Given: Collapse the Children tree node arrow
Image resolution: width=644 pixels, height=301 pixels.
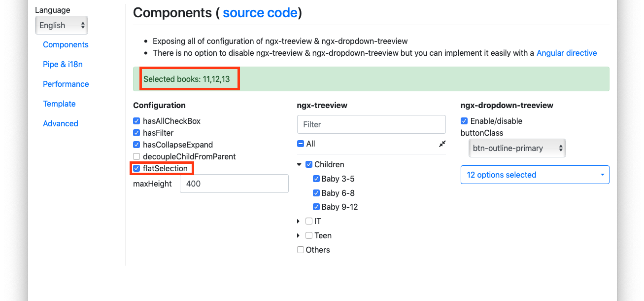Looking at the screenshot, I should [x=299, y=165].
